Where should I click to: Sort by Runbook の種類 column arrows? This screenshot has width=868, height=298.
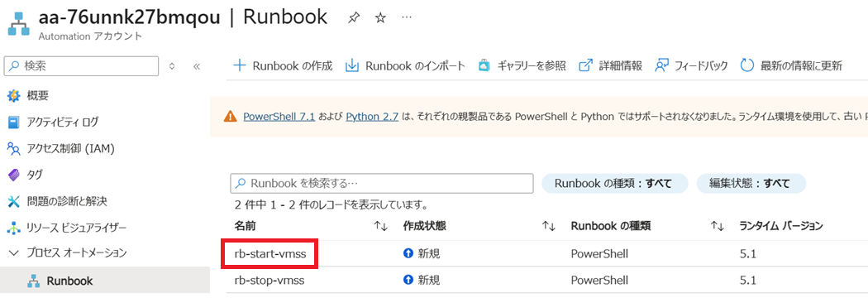pos(718,226)
